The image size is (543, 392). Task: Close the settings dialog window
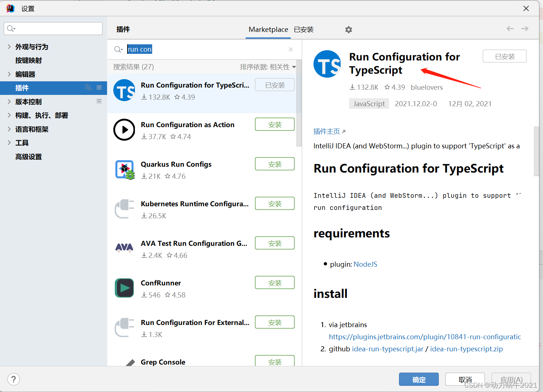pos(526,8)
